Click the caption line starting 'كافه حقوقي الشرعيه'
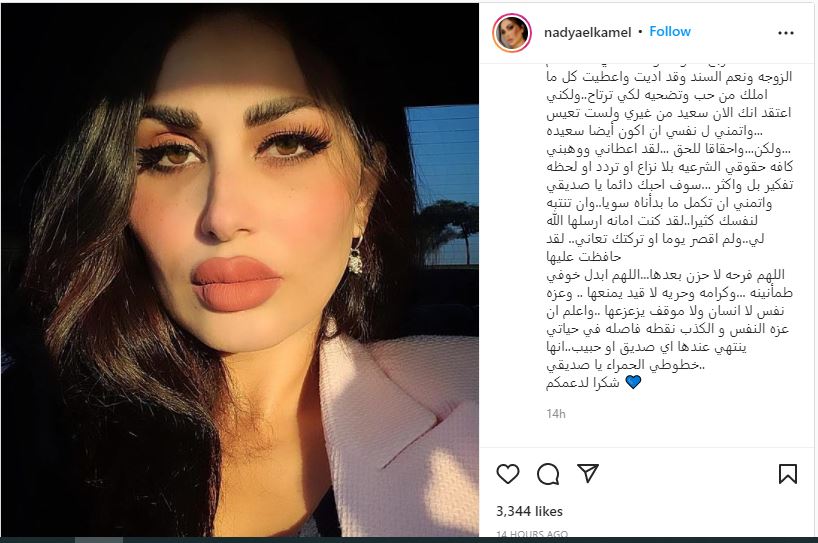Viewport: 818px width, 543px height. pos(670,167)
